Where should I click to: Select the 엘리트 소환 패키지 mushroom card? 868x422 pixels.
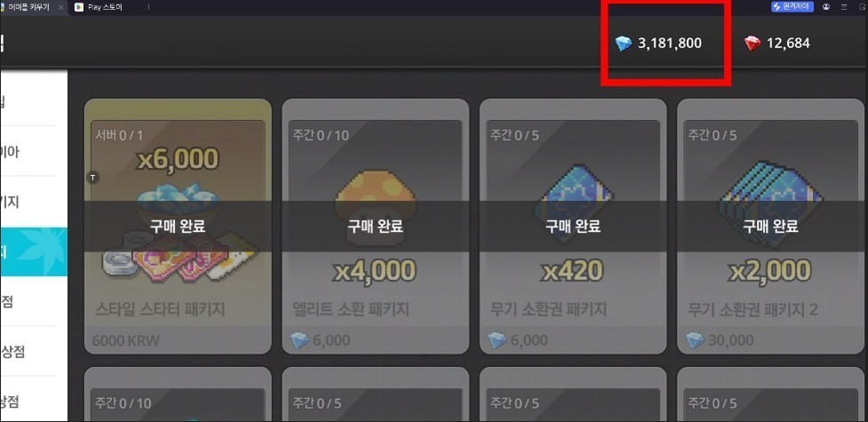(375, 226)
